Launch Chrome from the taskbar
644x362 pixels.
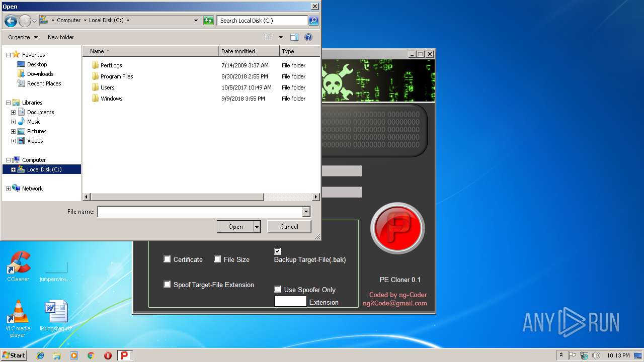point(91,355)
